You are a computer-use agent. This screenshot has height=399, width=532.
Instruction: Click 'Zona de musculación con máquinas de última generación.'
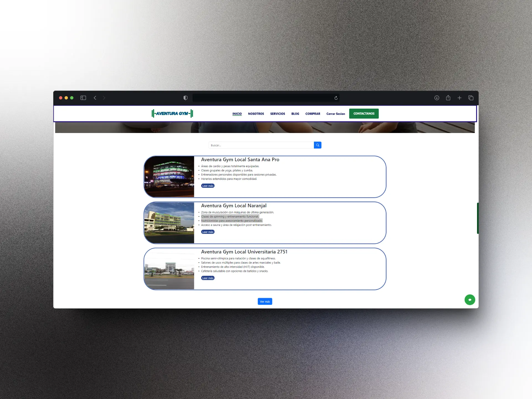click(237, 212)
